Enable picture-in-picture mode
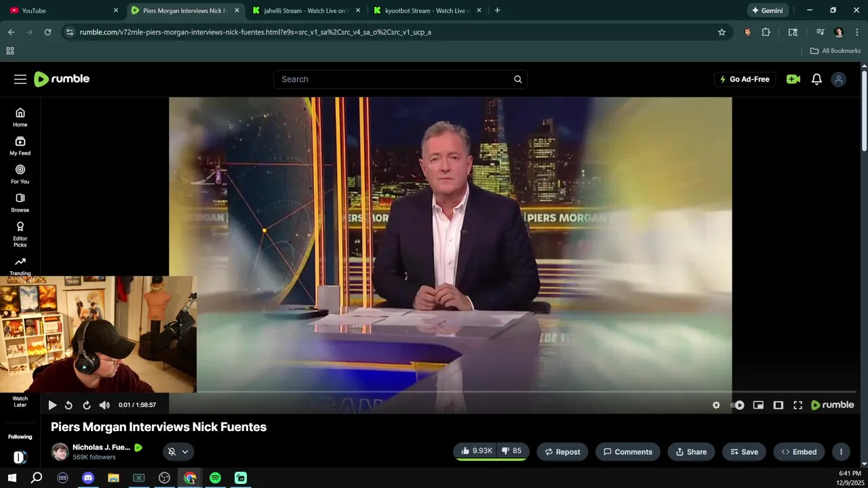 [758, 405]
